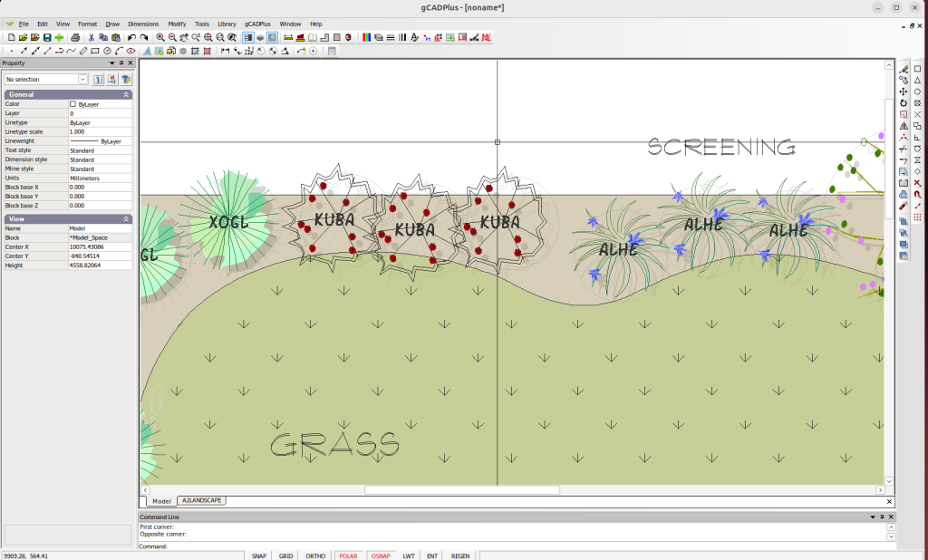Redo the last undone action
This screenshot has height=560, width=928.
click(x=144, y=37)
